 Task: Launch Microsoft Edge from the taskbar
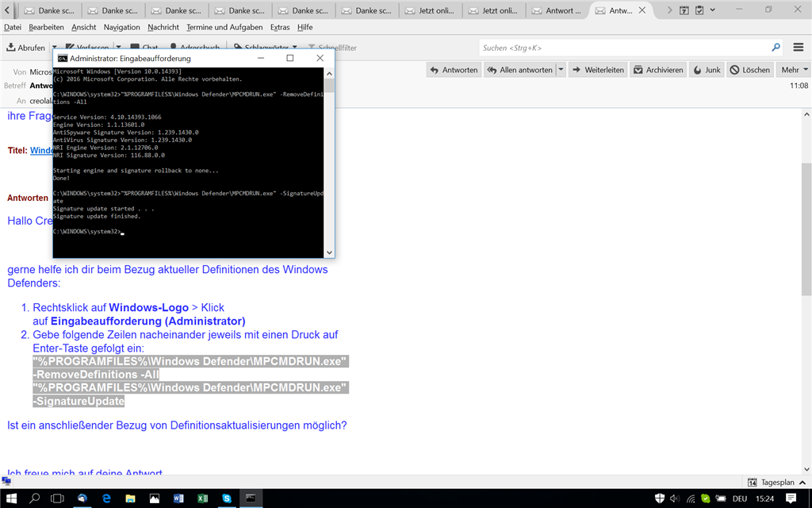point(106,498)
